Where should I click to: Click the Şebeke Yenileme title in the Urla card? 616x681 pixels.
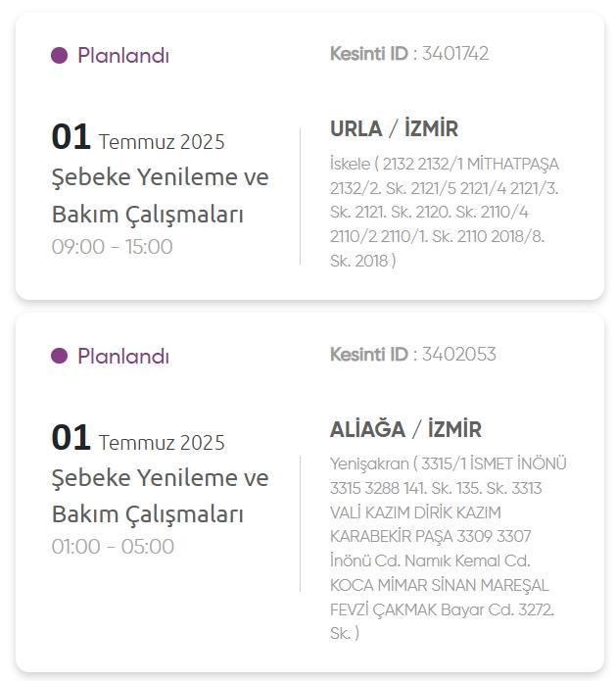click(x=161, y=177)
